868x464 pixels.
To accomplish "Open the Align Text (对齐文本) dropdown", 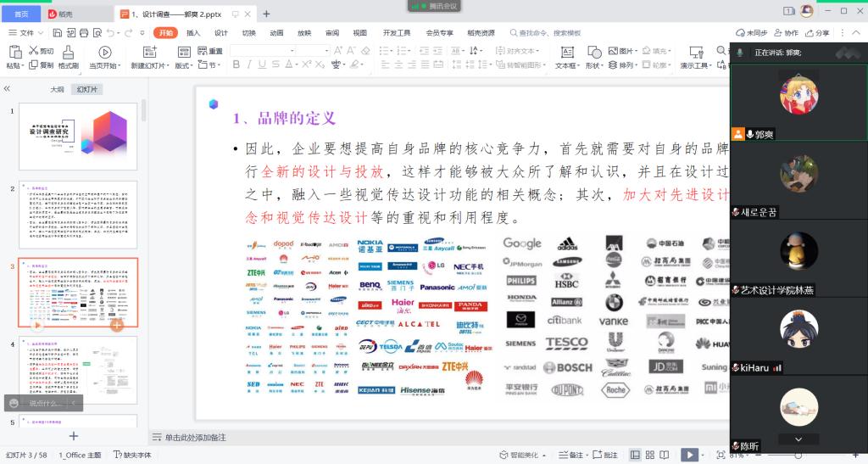I will [x=517, y=51].
